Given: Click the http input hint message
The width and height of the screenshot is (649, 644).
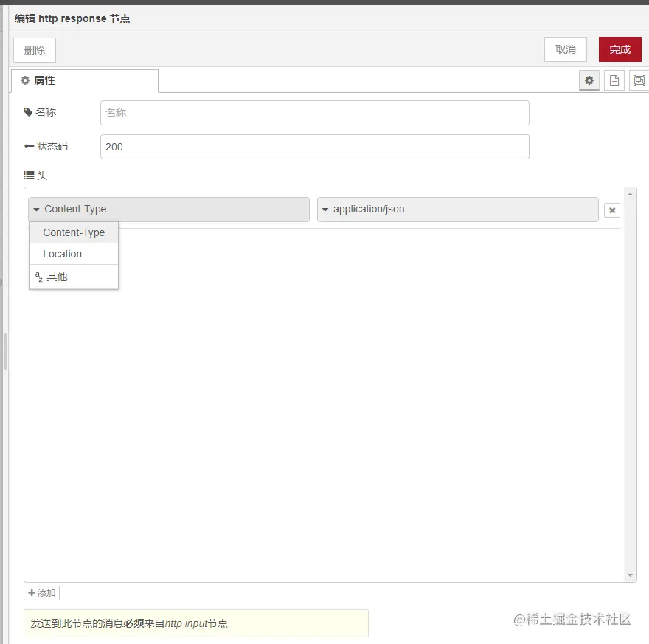Looking at the screenshot, I should click(x=196, y=623).
